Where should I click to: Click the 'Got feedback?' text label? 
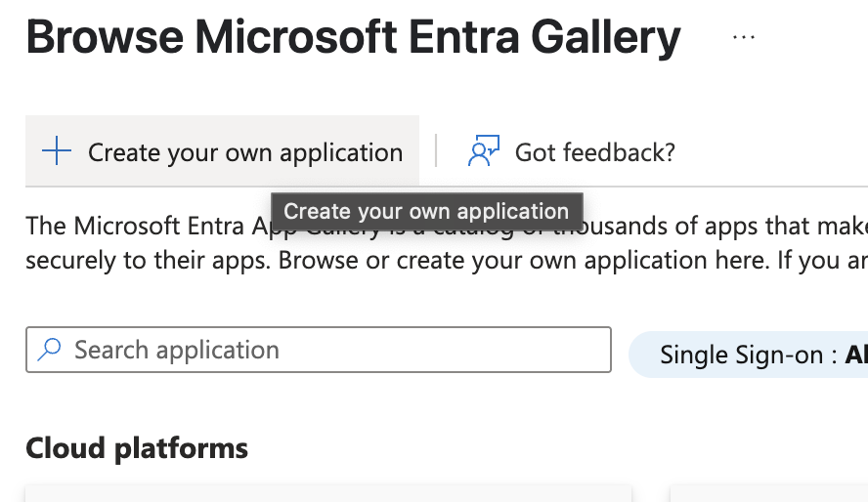coord(595,152)
